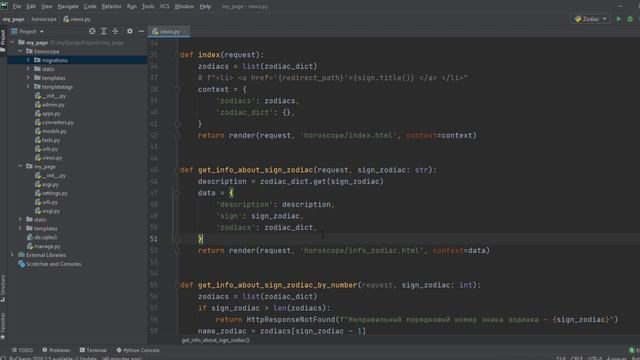Expand the External Libraries node

pyautogui.click(x=12, y=255)
